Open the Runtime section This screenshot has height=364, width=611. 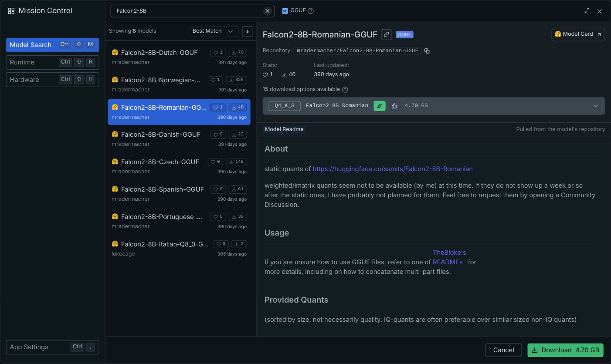tap(52, 62)
